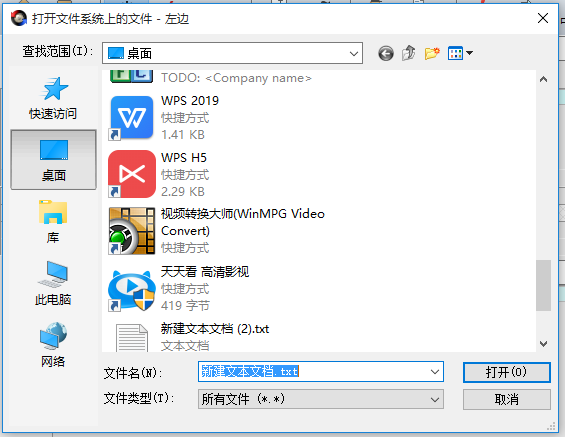Open the view menu icon
This screenshot has height=437, width=565.
[460, 53]
